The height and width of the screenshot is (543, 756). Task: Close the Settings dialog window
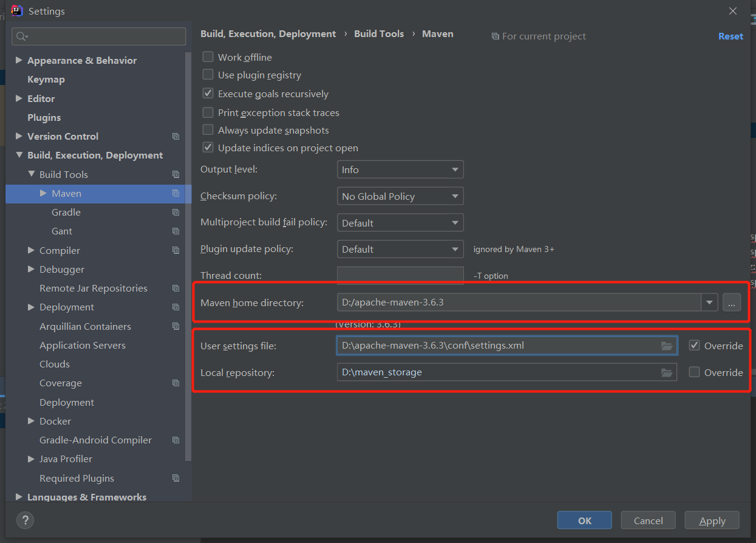coord(733,11)
